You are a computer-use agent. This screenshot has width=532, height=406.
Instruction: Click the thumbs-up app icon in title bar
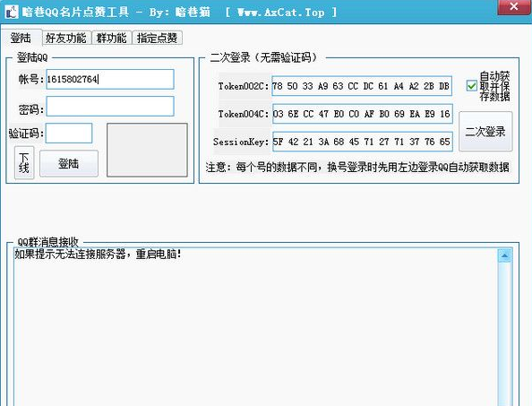(x=11, y=13)
